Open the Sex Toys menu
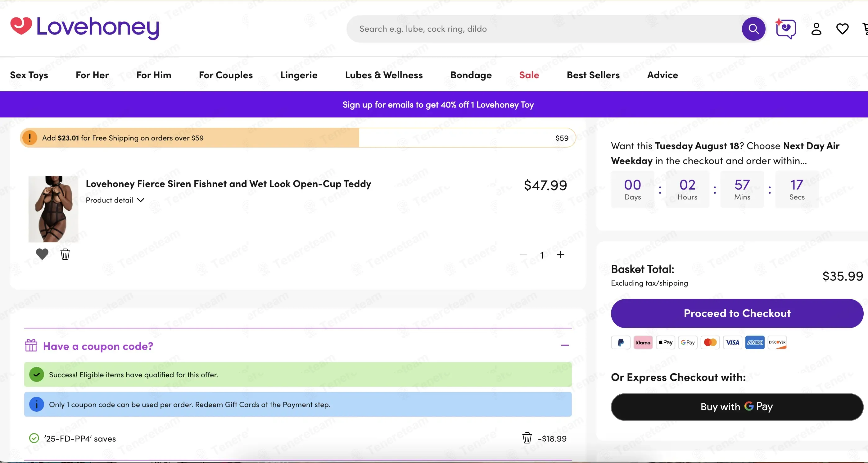The height and width of the screenshot is (463, 868). (29, 75)
